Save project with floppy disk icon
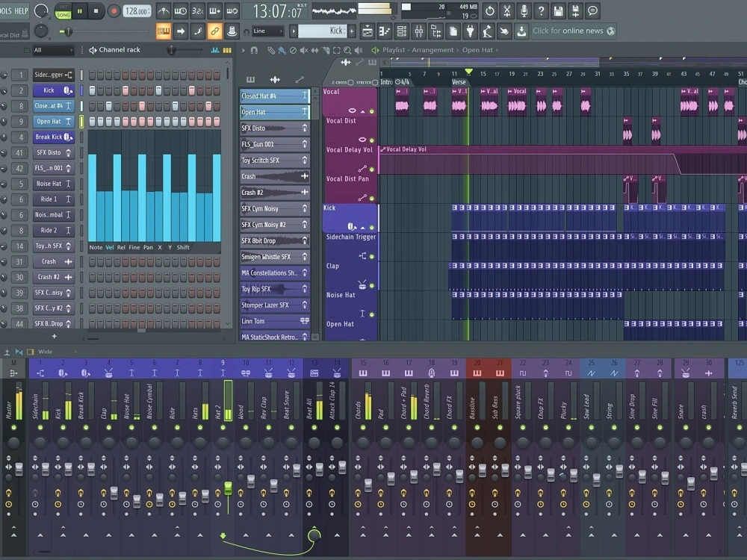Screen dimensions: 747x560 (x=558, y=10)
